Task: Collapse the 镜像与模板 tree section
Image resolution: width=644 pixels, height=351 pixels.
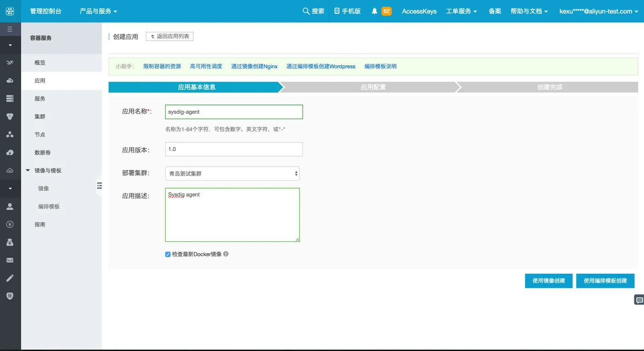Action: coord(28,170)
